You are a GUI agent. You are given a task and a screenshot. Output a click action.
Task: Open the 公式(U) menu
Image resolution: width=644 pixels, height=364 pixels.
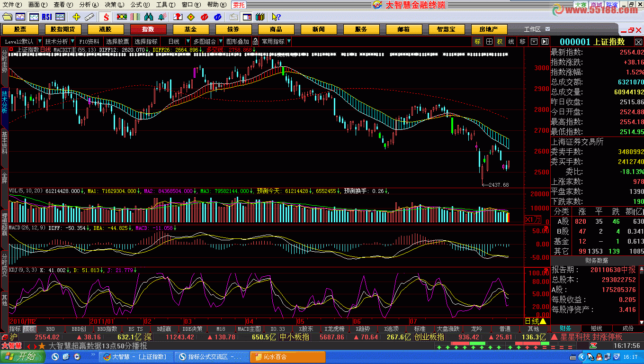pyautogui.click(x=140, y=4)
